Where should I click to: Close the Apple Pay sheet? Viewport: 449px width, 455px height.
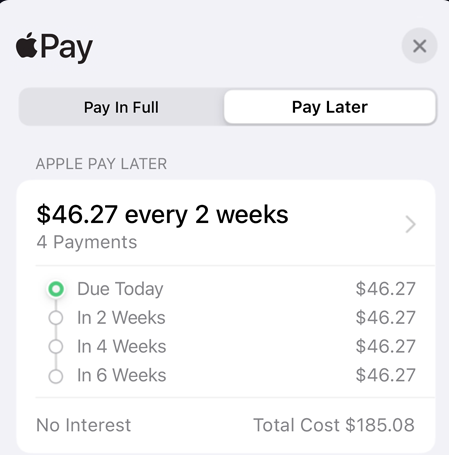[419, 46]
